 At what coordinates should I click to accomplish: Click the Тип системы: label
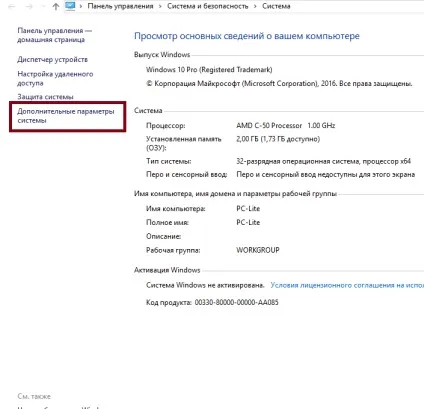[169, 161]
